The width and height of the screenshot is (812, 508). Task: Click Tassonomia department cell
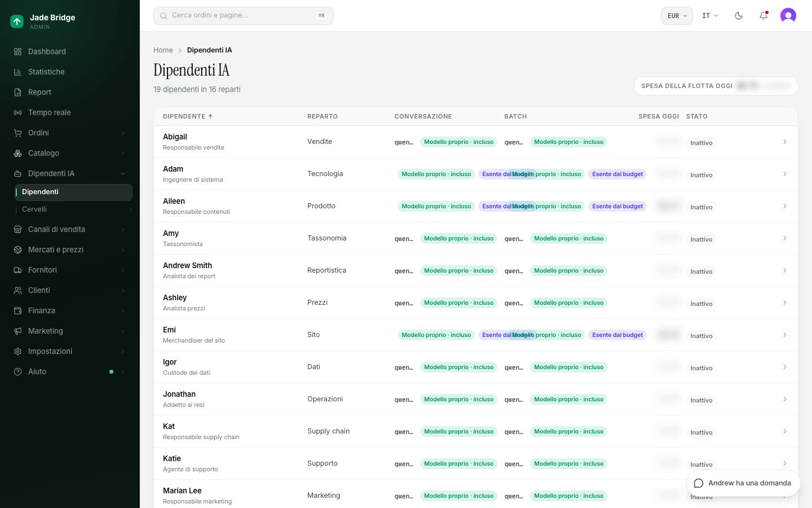coord(327,238)
